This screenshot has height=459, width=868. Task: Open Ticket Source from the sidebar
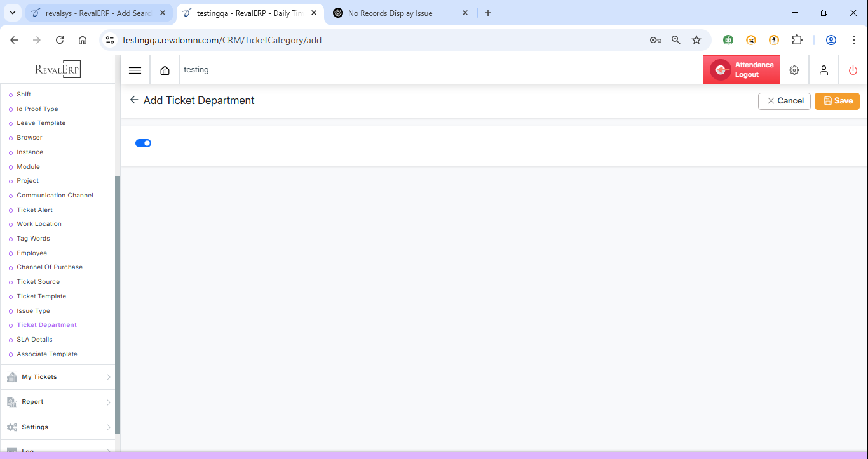coord(38,282)
